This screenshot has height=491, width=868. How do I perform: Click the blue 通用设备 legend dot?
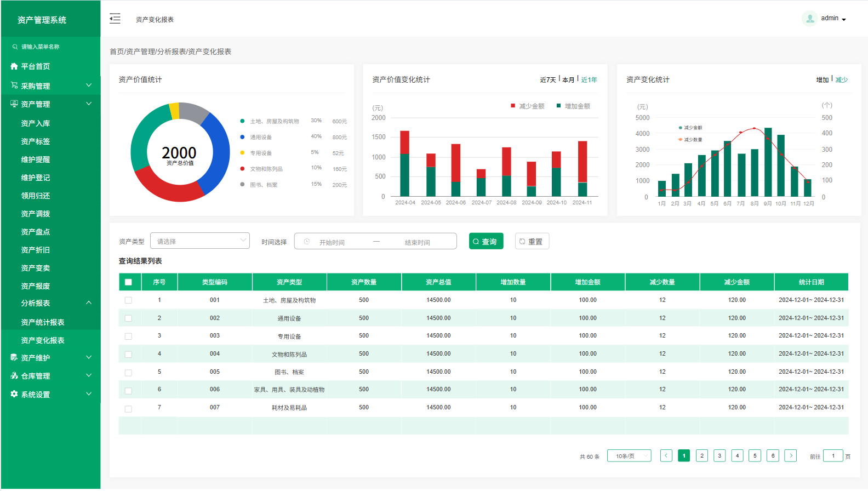242,137
